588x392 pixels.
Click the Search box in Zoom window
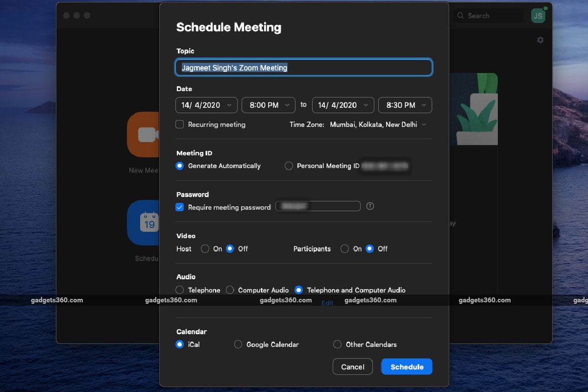tap(488, 16)
